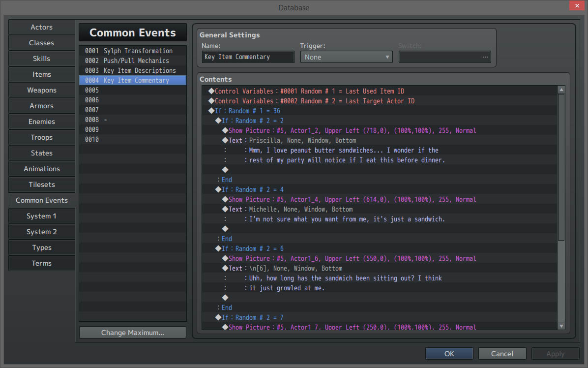This screenshot has width=588, height=368.
Task: Select the Text : \n[6] command line
Action: pos(380,268)
